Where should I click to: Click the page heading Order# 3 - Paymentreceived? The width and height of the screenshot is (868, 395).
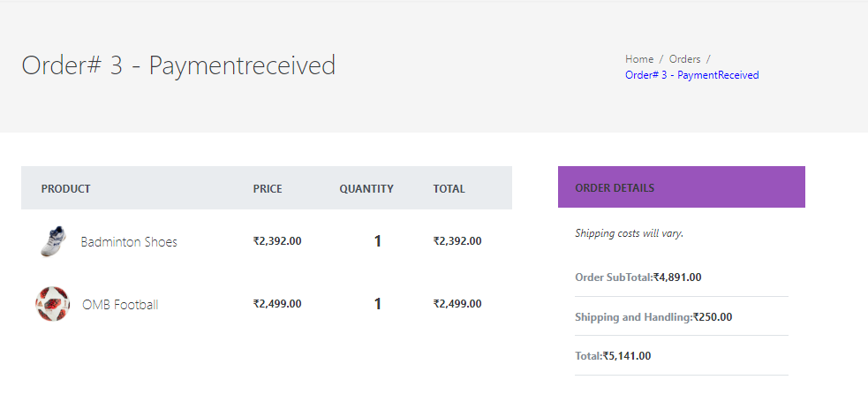(x=178, y=65)
